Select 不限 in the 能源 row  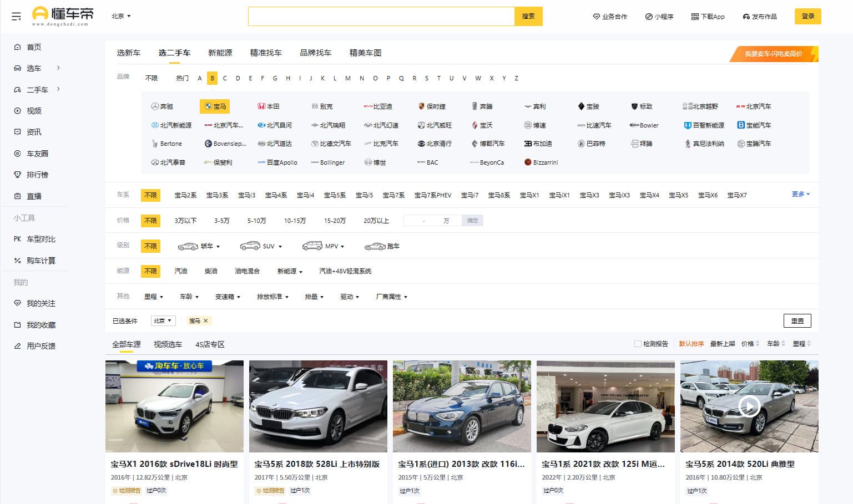click(x=150, y=271)
